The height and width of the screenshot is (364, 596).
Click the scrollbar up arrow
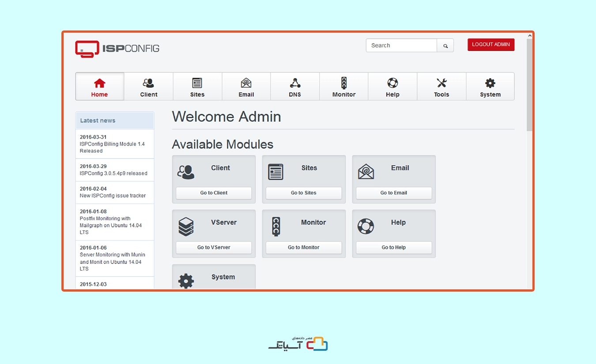(x=529, y=35)
